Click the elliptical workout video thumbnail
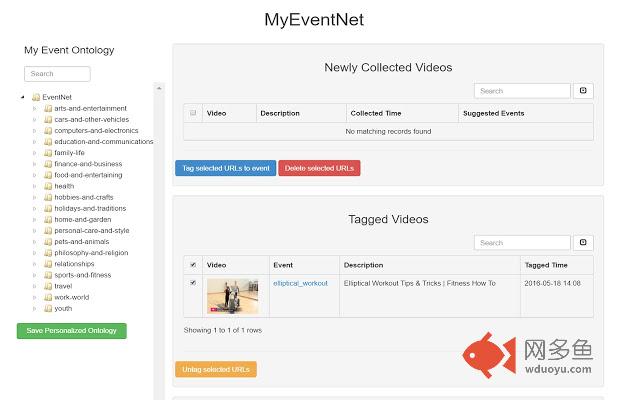 coord(233,296)
